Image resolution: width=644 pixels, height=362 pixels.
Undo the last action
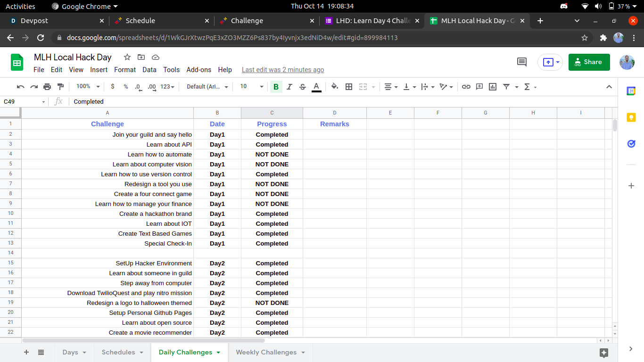click(x=21, y=87)
